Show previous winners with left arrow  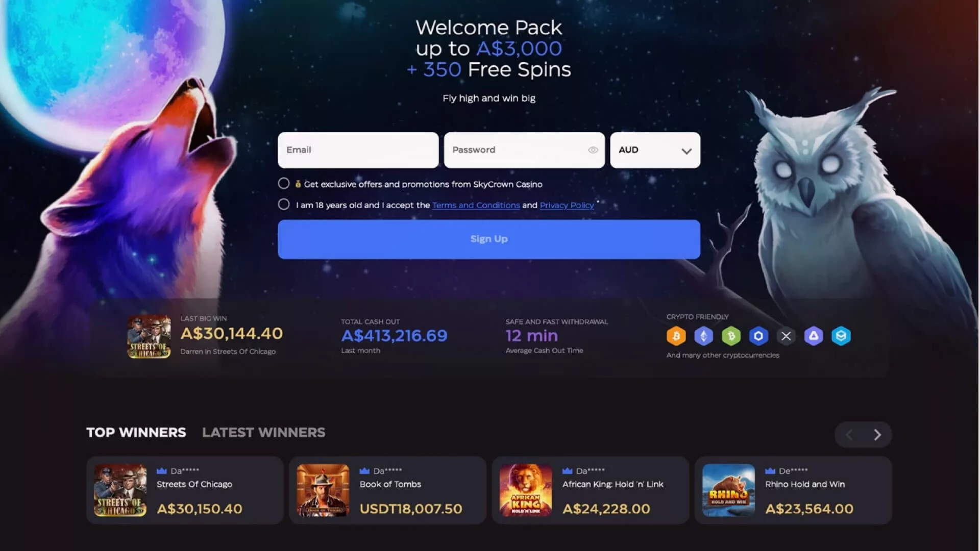(849, 435)
